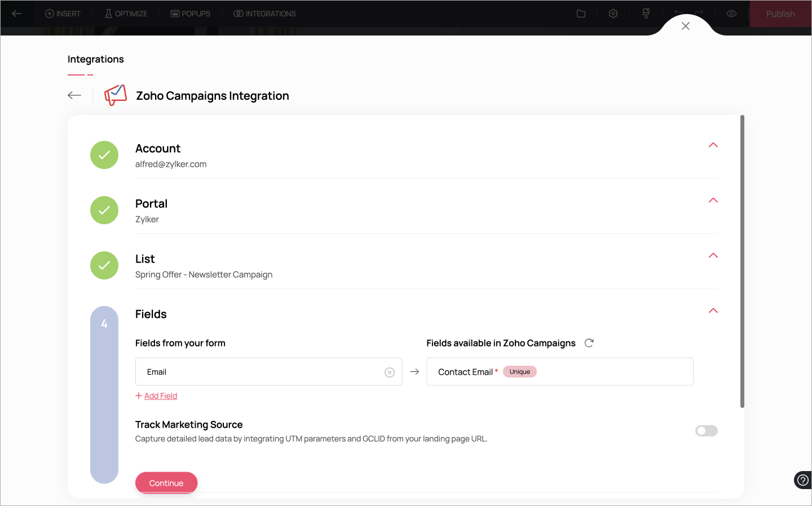Click the Publish button
This screenshot has height=506, width=812.
tap(780, 14)
